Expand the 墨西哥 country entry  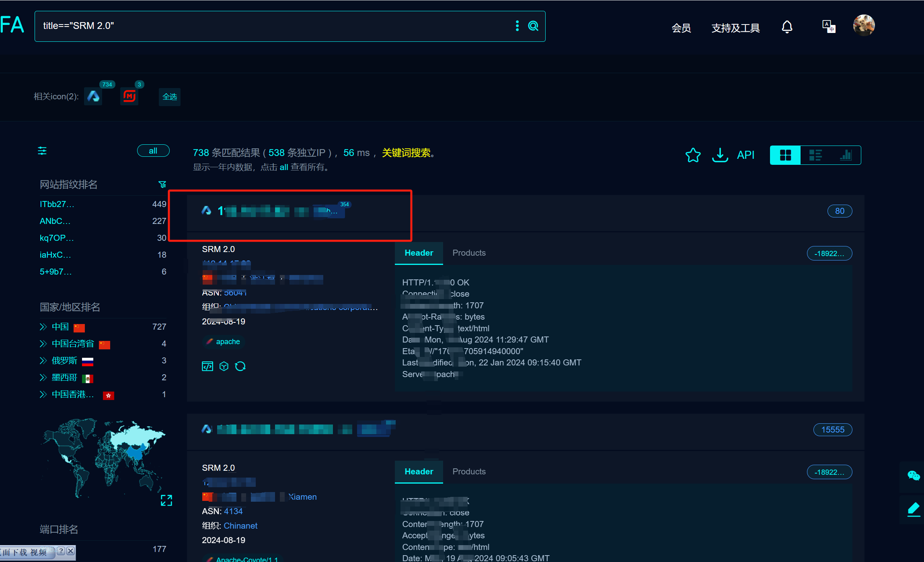43,377
